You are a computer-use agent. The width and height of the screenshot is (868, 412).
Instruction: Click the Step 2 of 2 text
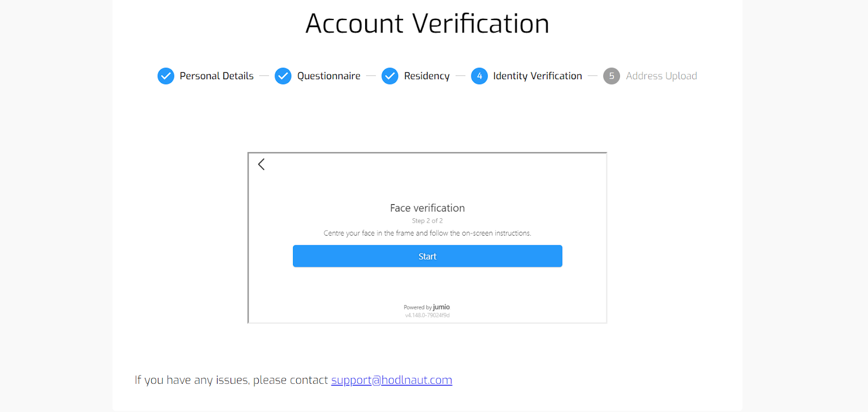[x=427, y=221]
